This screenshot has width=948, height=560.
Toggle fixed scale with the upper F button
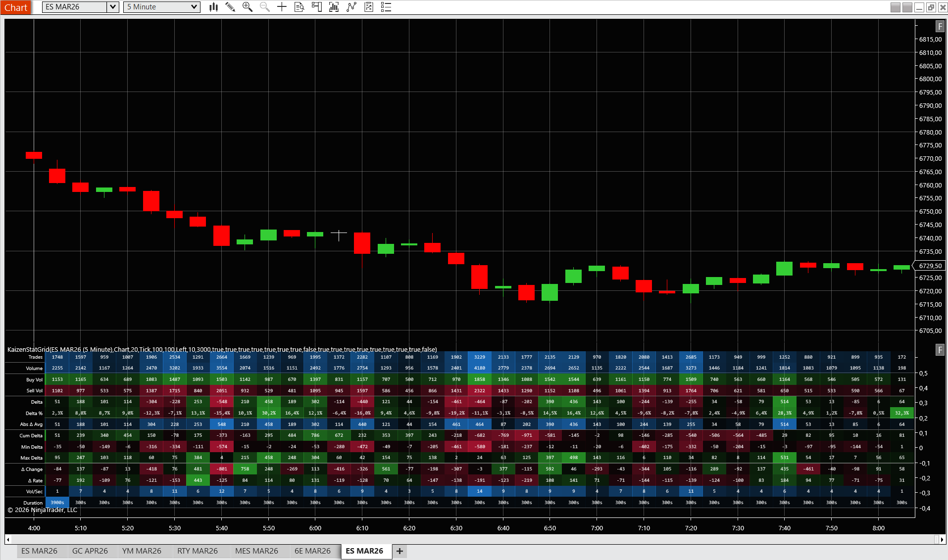point(940,26)
